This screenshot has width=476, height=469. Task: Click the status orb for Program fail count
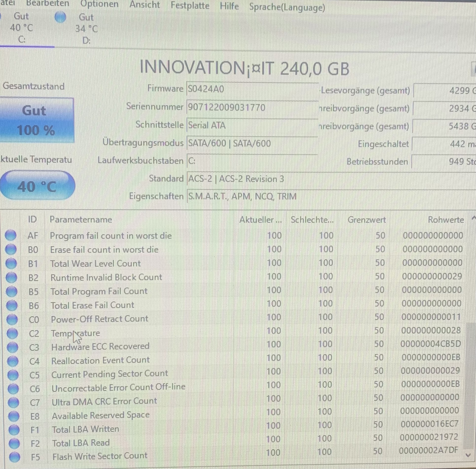coord(11,235)
